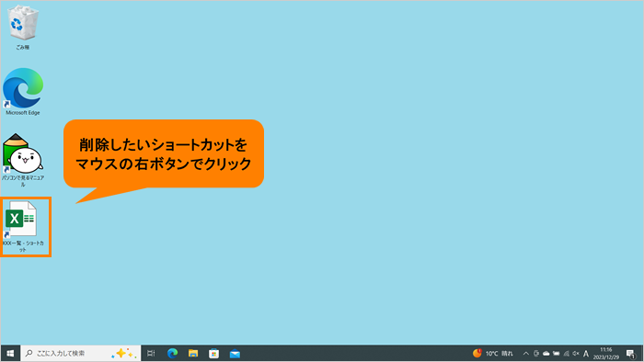Select the Microsoft Edge desktop shortcut
This screenshot has width=644, height=362.
[23, 92]
